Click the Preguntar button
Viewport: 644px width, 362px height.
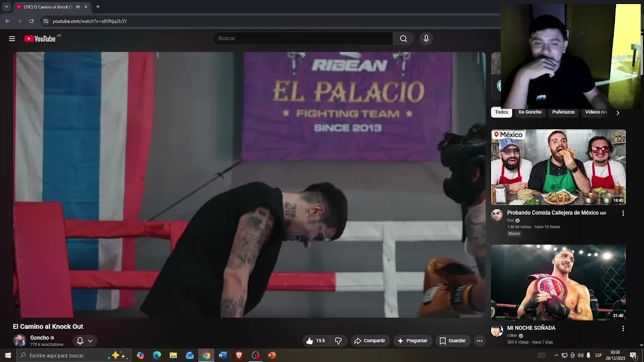click(x=412, y=341)
